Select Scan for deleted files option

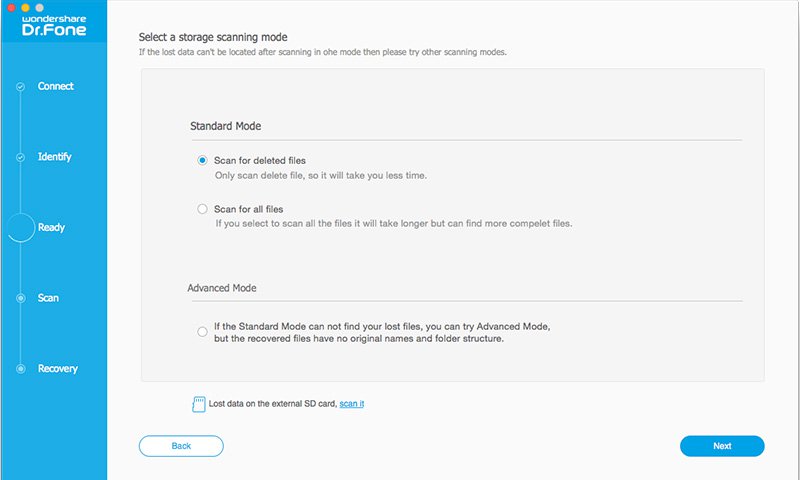click(x=203, y=160)
